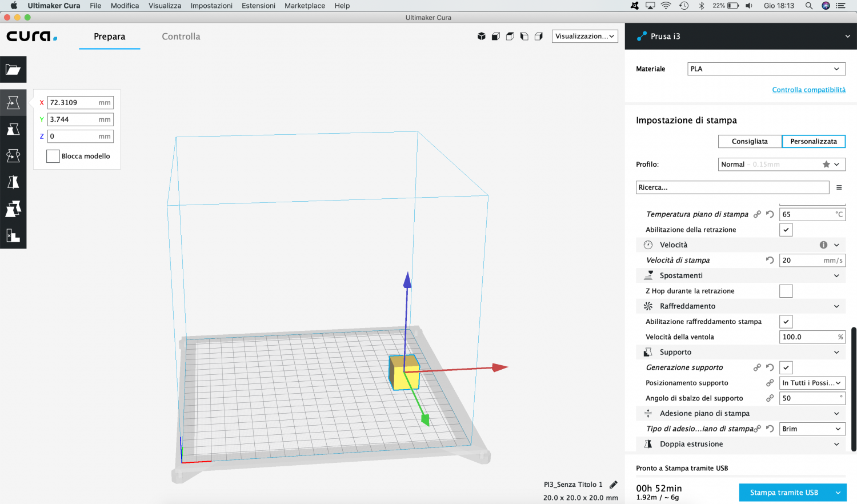Reset Velocità di stampa with revert arrow
This screenshot has width=857, height=504.
(770, 260)
